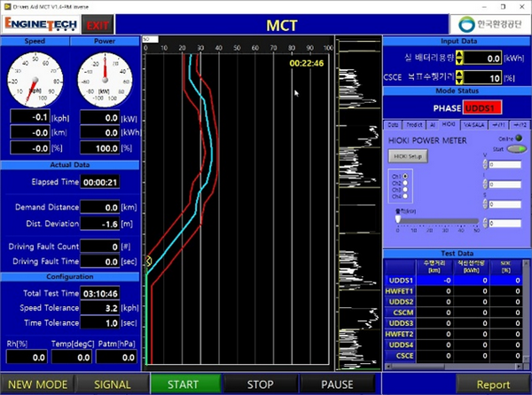Click the PHASE UDDS1 red indicator
This screenshot has width=532, height=395.
(x=482, y=108)
